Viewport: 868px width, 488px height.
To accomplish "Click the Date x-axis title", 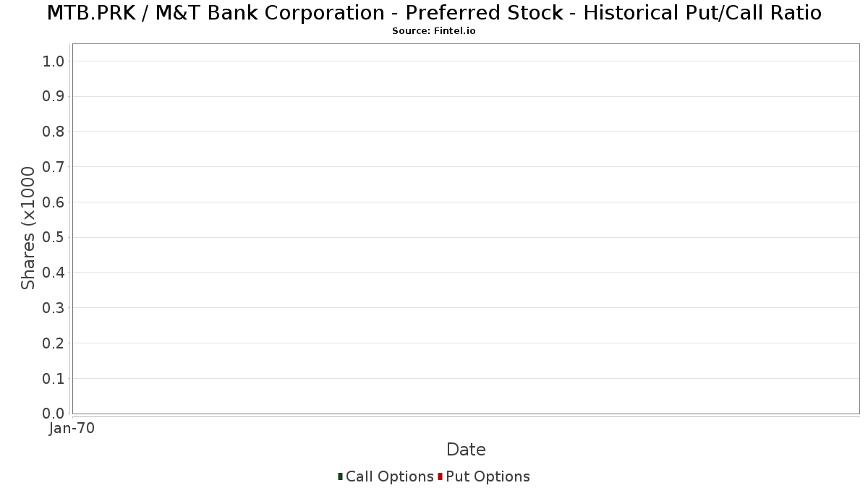I will coord(466,450).
